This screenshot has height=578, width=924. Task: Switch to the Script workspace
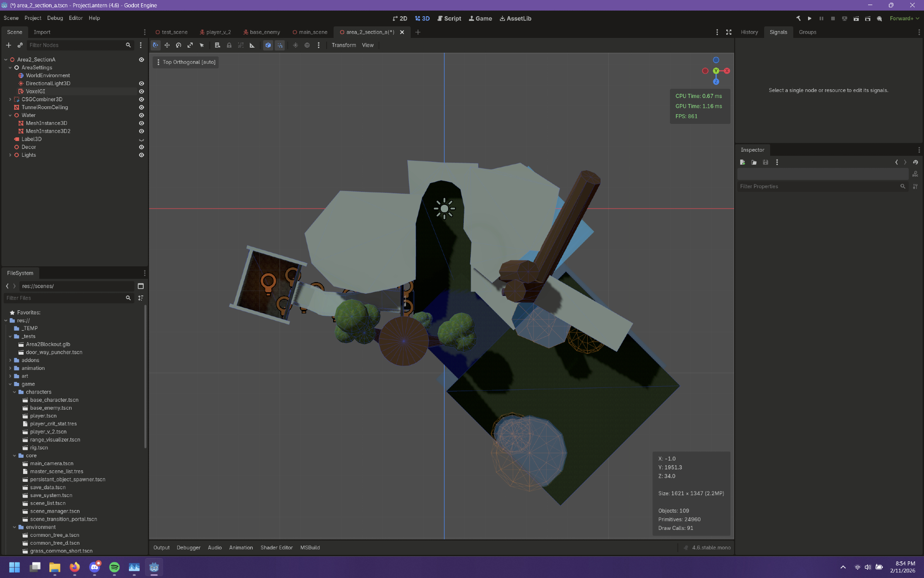coord(449,18)
